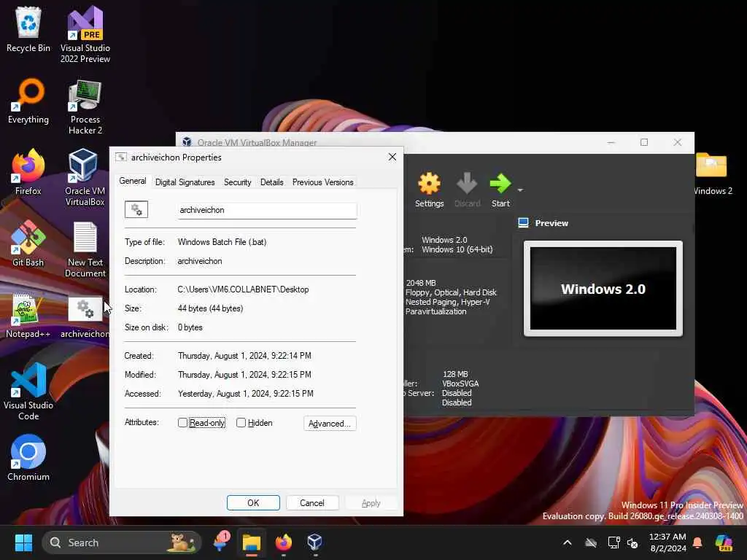Click the Windows 2.0 preview thumbnail
747x560 pixels.
pos(603,289)
